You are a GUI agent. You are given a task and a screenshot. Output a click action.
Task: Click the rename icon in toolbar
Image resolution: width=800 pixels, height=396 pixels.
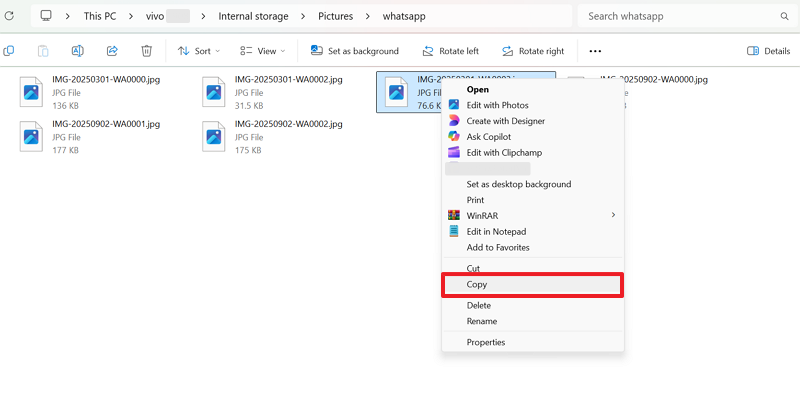(78, 51)
